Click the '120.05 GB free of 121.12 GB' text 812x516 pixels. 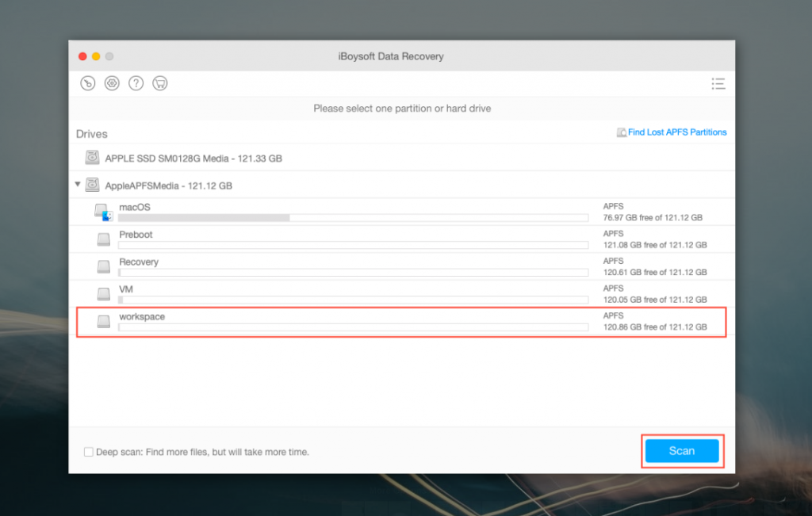[x=654, y=300]
